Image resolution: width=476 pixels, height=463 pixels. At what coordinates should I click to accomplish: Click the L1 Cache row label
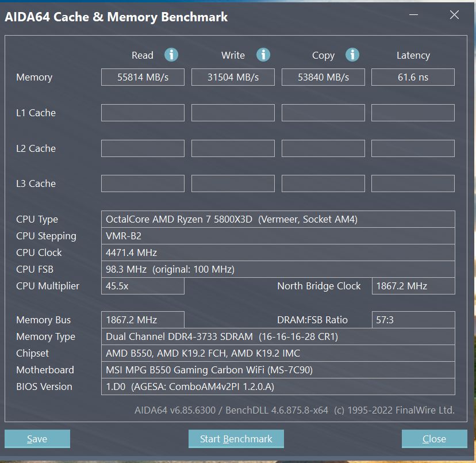[x=36, y=113]
